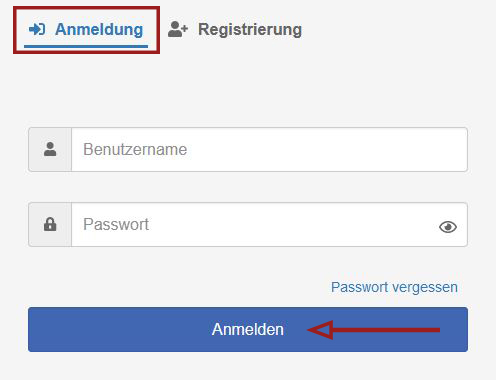The image size is (496, 380).
Task: Click the grey user icon box
Action: (x=50, y=149)
